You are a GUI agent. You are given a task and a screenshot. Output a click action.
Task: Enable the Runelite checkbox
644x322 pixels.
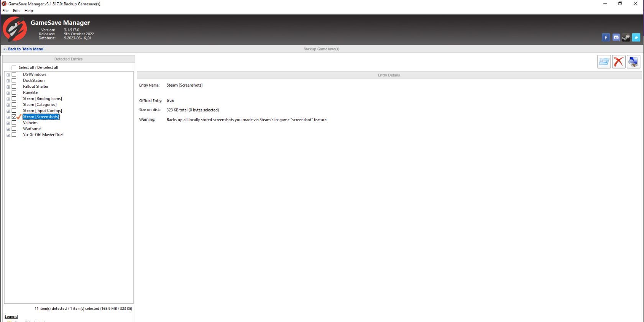point(14,92)
